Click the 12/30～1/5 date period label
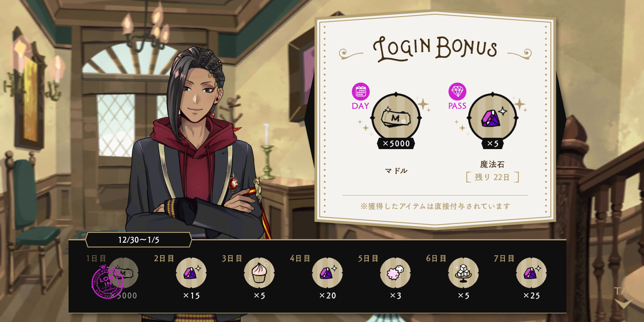This screenshot has width=644, height=322. [139, 240]
